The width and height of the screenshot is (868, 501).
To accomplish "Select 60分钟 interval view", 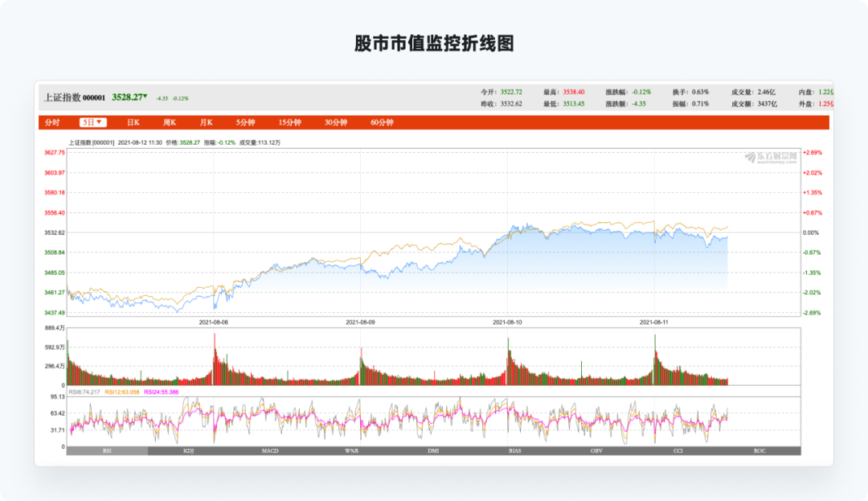I will 382,122.
